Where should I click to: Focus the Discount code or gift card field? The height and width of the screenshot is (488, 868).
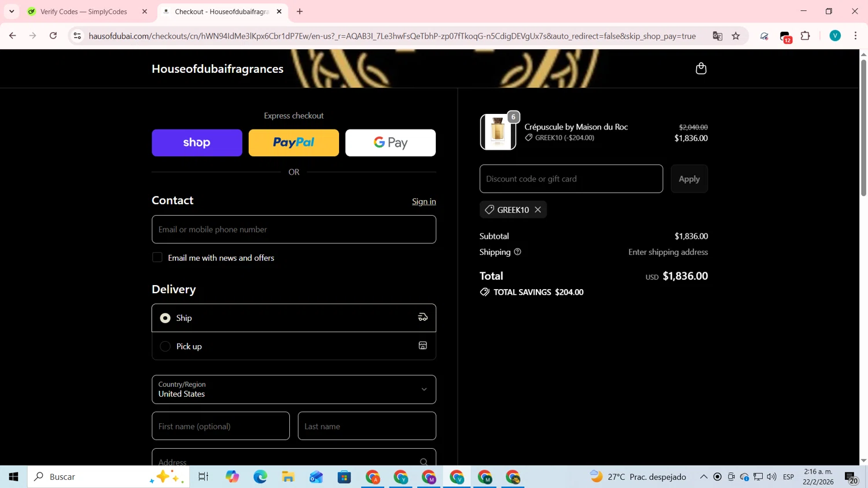[x=571, y=179]
